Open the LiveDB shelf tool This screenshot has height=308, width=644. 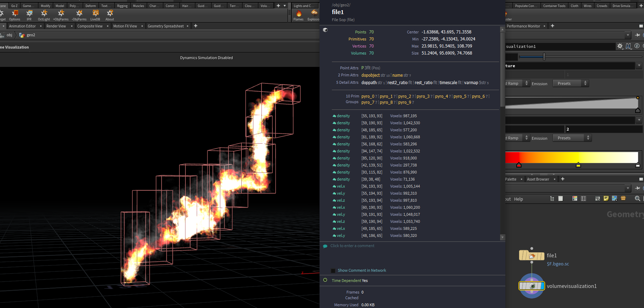[x=95, y=14]
